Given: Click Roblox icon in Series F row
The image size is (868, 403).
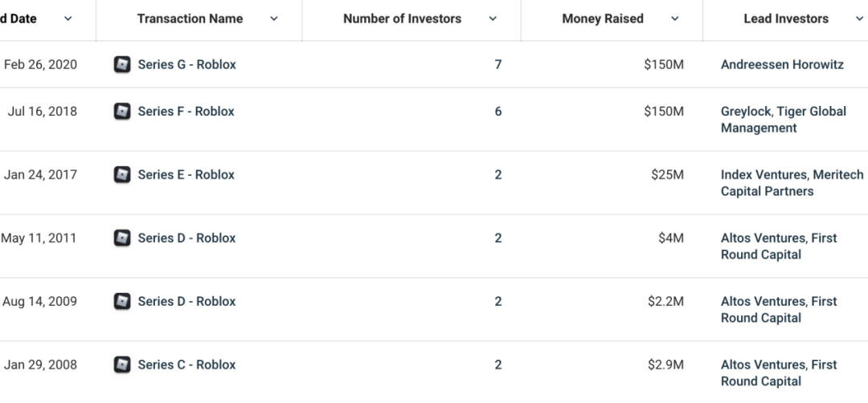Looking at the screenshot, I should click(122, 112).
